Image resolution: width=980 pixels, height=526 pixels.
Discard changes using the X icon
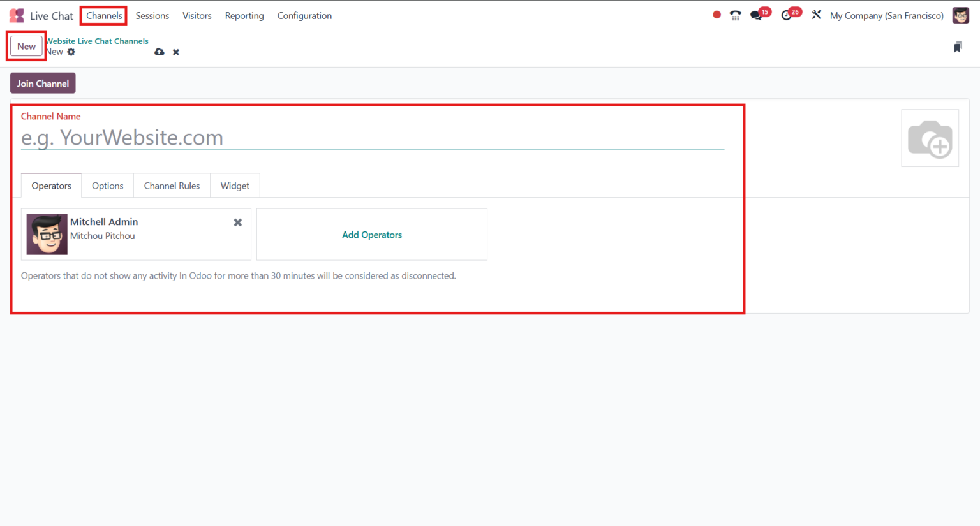(175, 52)
